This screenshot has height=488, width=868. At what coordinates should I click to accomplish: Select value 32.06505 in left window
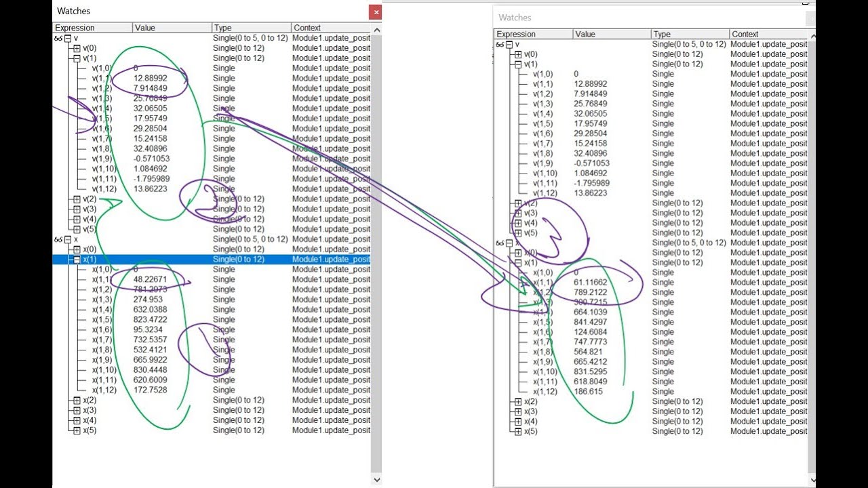coord(151,108)
